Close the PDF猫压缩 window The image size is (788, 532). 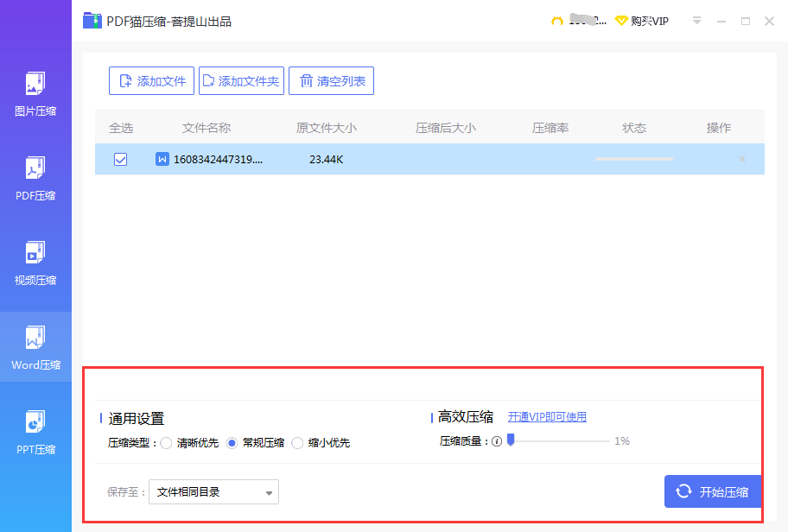tap(769, 21)
